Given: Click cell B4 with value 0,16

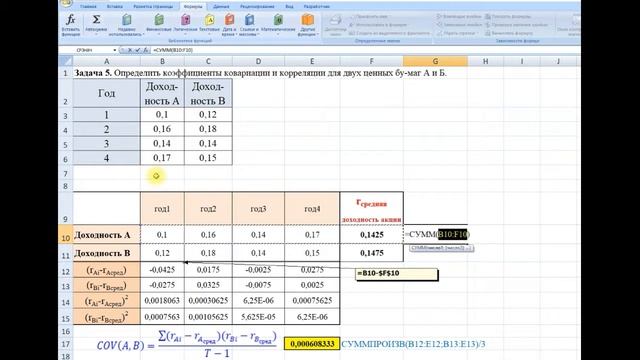Looking at the screenshot, I should pyautogui.click(x=162, y=129).
